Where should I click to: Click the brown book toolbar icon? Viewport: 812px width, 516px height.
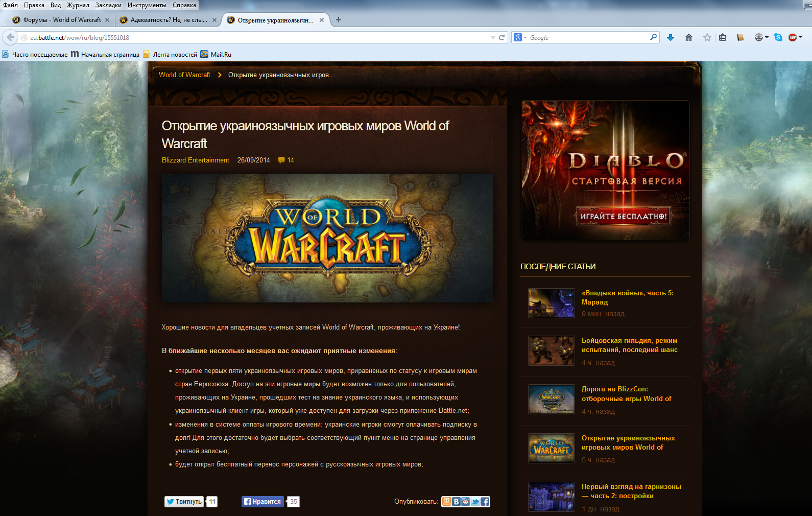740,37
